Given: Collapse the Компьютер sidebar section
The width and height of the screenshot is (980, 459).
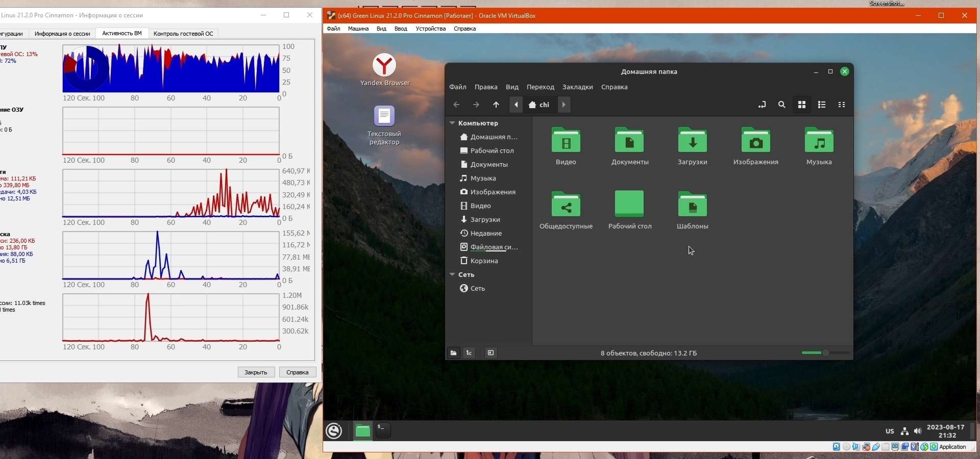Looking at the screenshot, I should pyautogui.click(x=452, y=123).
